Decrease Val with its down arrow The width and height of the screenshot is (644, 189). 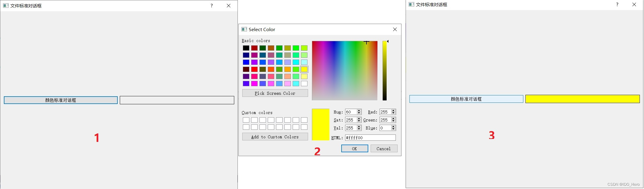pyautogui.click(x=359, y=129)
